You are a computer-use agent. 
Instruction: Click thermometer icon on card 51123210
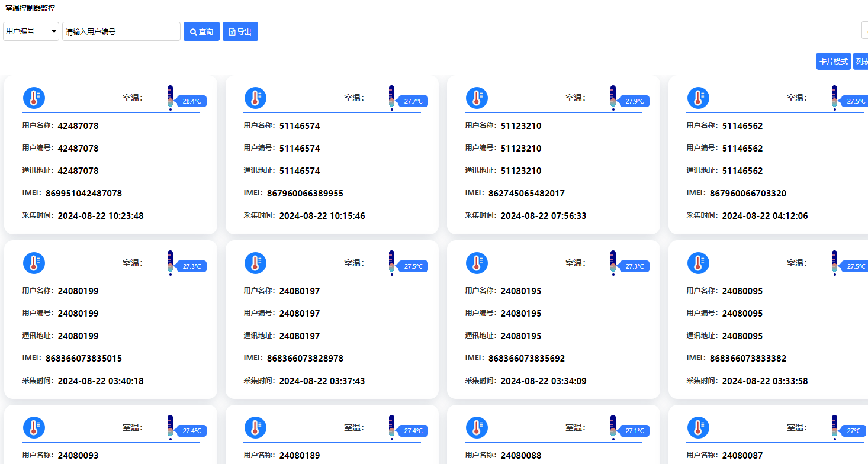[x=477, y=98]
